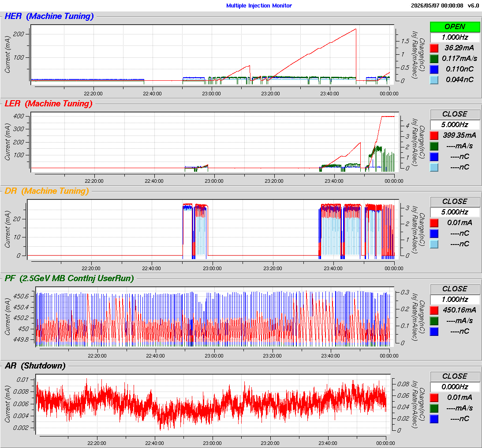Viewport: 482px width, 448px height.
Task: Click LER dark green rate swatch
Action: [x=434, y=146]
